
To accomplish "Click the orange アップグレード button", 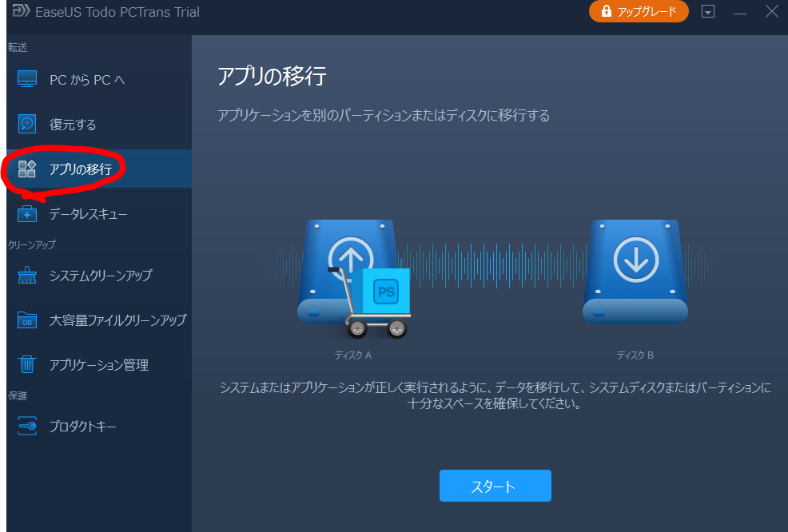I will point(639,12).
